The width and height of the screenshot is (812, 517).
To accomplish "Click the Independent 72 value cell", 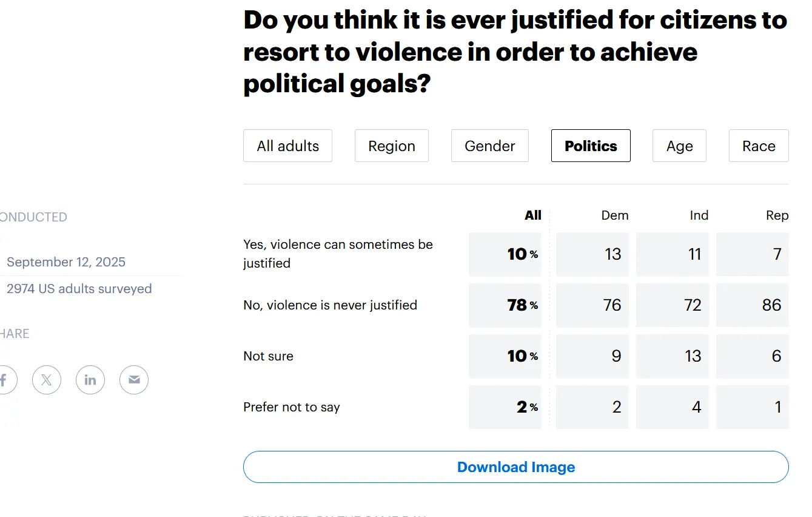I will (x=673, y=305).
